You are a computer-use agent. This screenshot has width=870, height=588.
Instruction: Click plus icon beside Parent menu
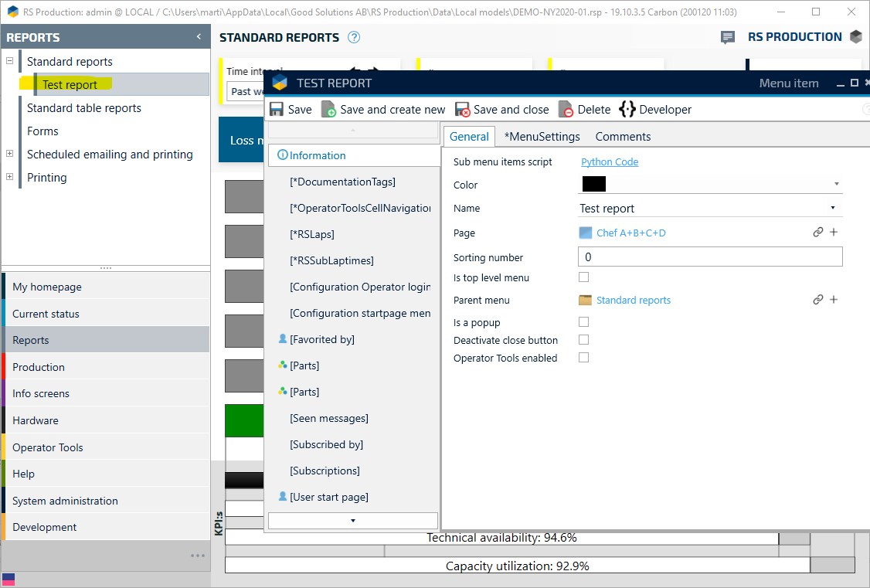click(834, 300)
